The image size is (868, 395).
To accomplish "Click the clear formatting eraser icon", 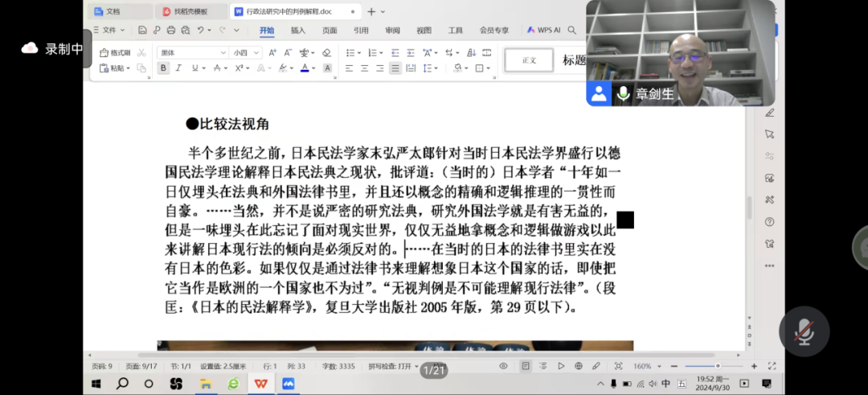I will click(x=325, y=52).
